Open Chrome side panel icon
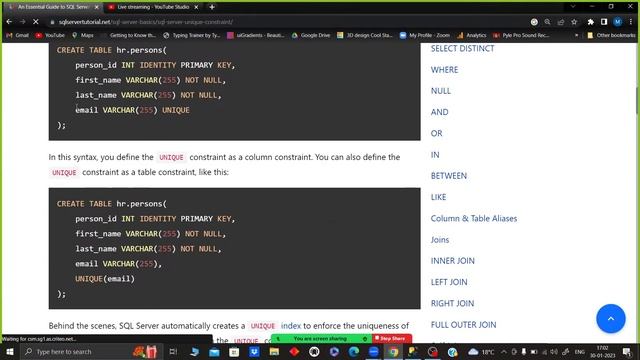Screen dimensions: 640x360 pos(604,22)
